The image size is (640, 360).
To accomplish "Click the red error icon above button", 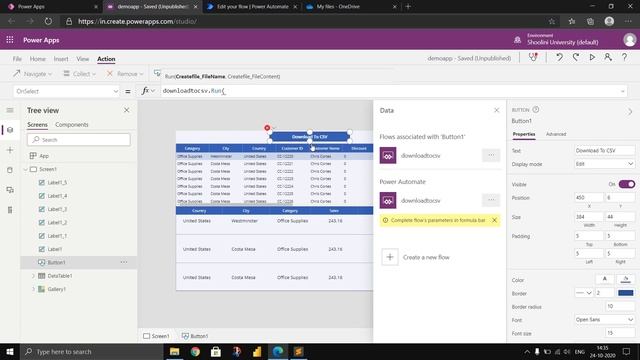I will pyautogui.click(x=267, y=128).
